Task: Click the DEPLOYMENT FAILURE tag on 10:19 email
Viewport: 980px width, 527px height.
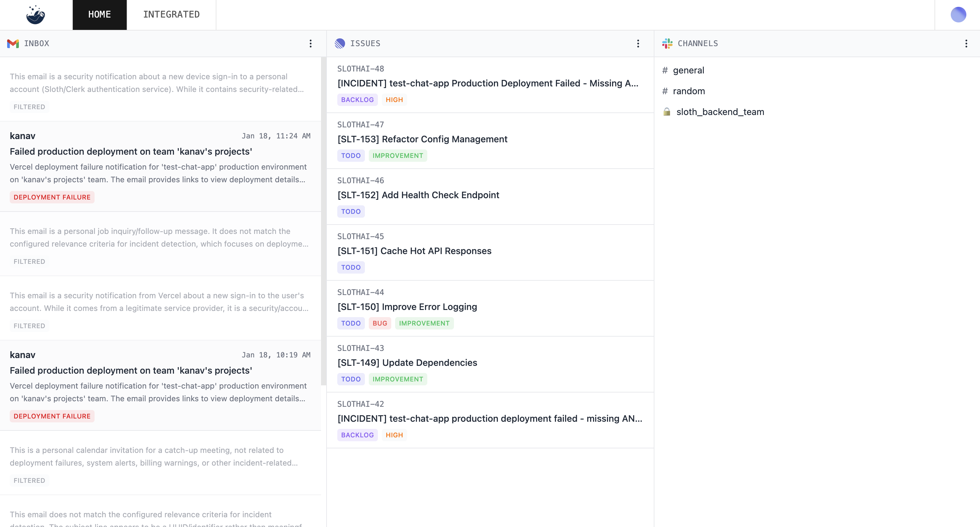Action: click(x=52, y=416)
